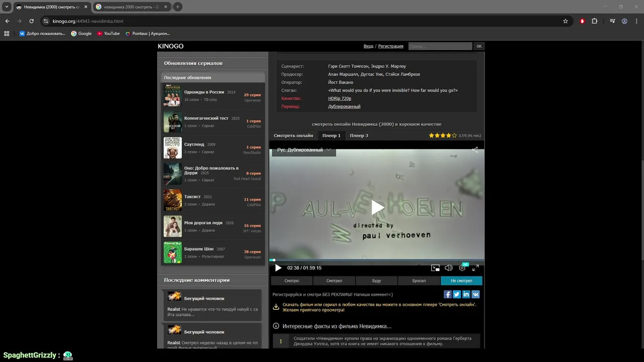
Task: Click the browser address bar
Action: (302, 21)
